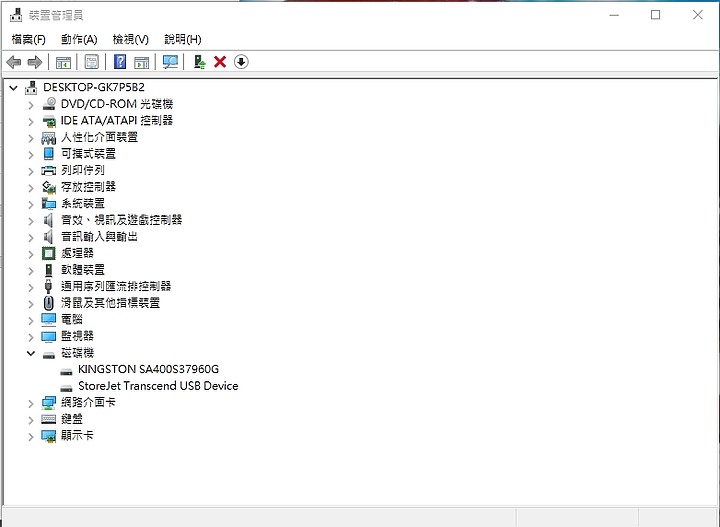This screenshot has width=720, height=527.
Task: Click the 存放控制器 icon
Action: pyautogui.click(x=49, y=187)
